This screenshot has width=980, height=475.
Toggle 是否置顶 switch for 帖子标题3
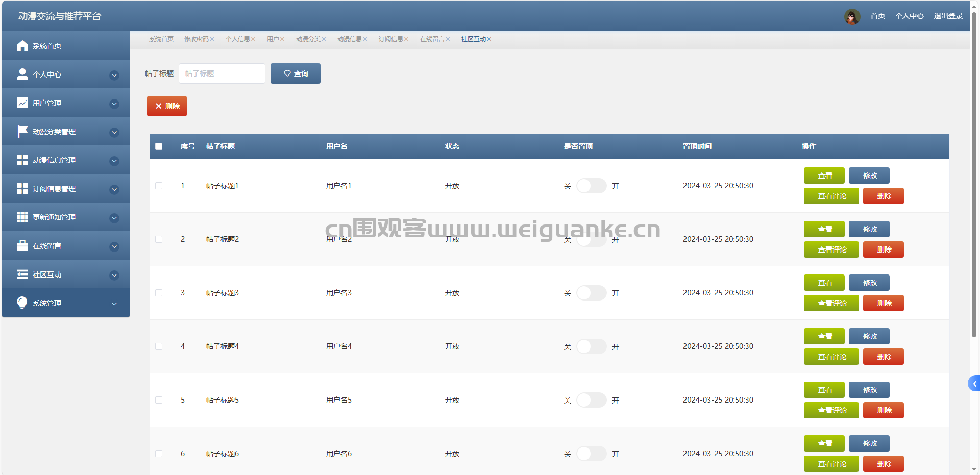592,293
